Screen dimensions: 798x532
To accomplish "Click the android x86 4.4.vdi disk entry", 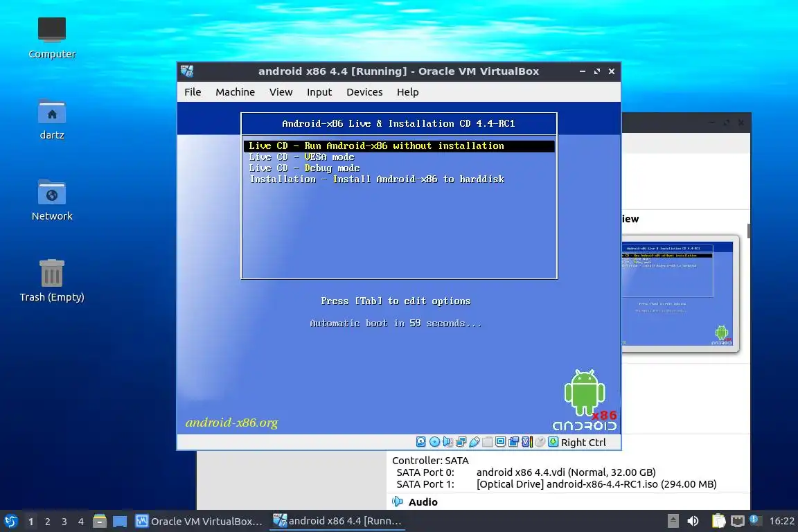I will point(566,472).
